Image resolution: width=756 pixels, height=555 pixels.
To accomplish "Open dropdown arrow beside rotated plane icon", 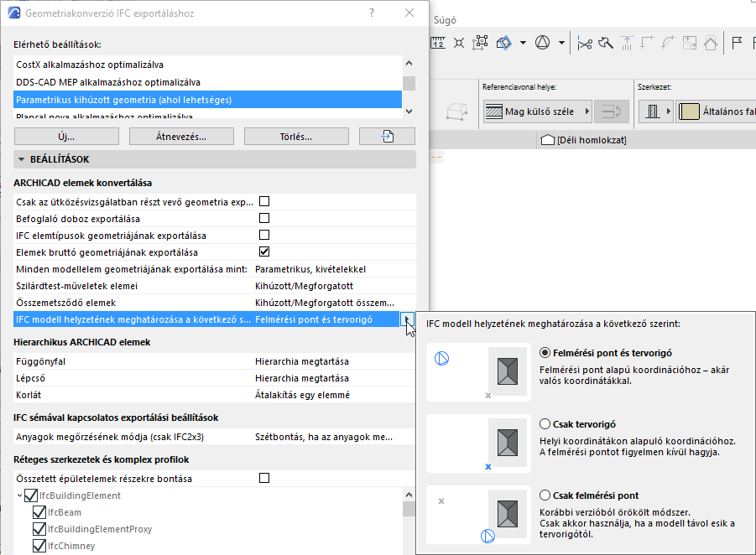I will coord(523,43).
